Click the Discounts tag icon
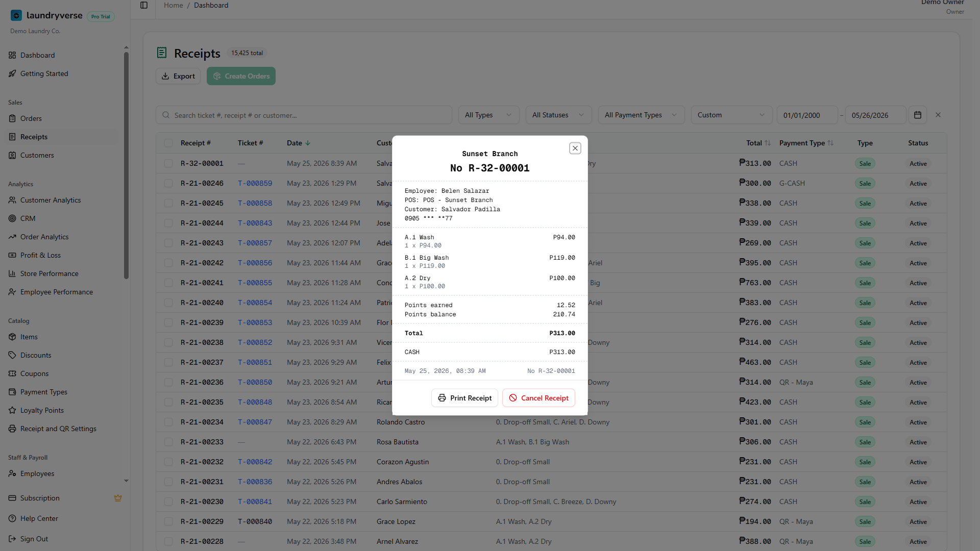Viewport: 980px width, 551px height. point(12,355)
